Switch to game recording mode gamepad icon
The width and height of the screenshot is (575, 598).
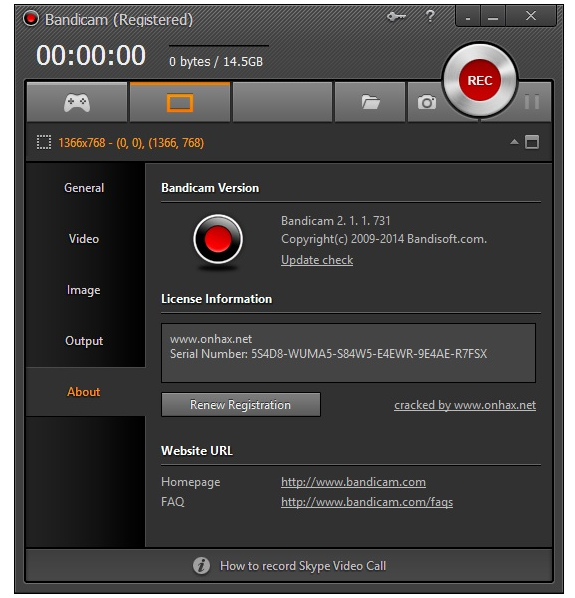[x=77, y=103]
